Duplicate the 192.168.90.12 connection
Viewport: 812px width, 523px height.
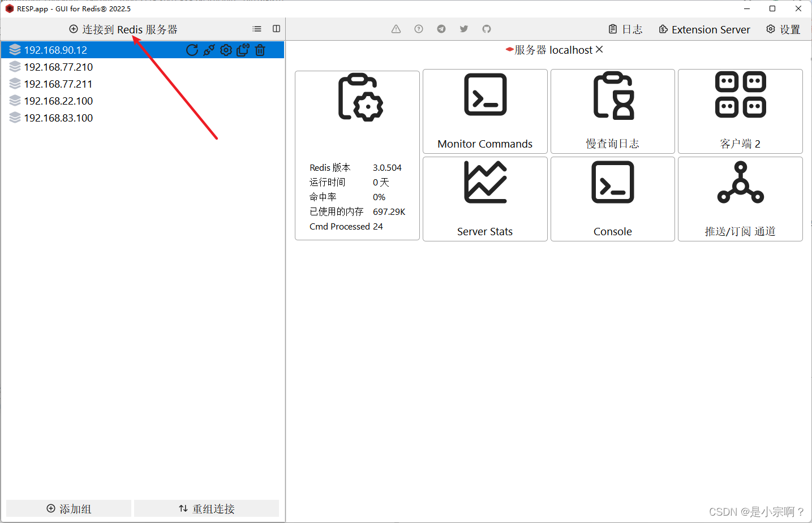click(243, 50)
